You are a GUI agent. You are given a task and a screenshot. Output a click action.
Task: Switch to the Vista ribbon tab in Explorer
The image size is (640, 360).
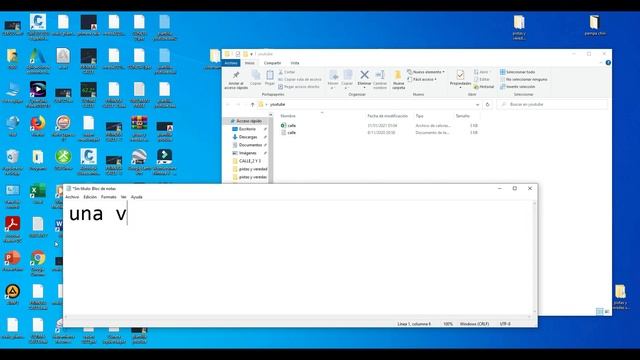click(295, 63)
